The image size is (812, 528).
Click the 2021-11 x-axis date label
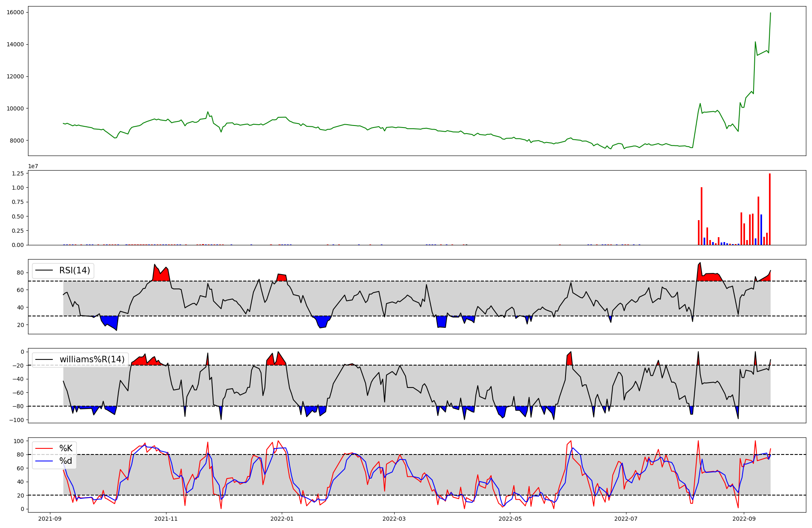(166, 519)
